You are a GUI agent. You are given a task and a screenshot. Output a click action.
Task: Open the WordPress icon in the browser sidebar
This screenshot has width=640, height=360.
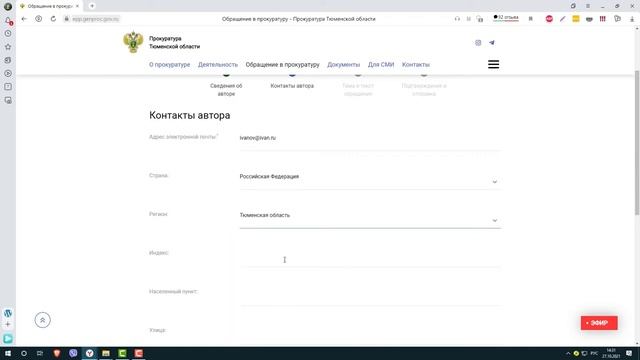tap(8, 313)
